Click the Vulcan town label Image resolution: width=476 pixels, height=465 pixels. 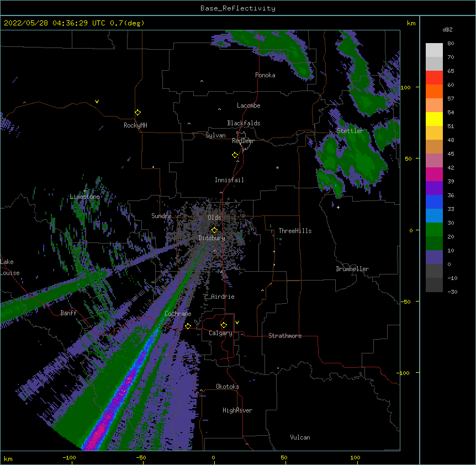[x=300, y=437]
